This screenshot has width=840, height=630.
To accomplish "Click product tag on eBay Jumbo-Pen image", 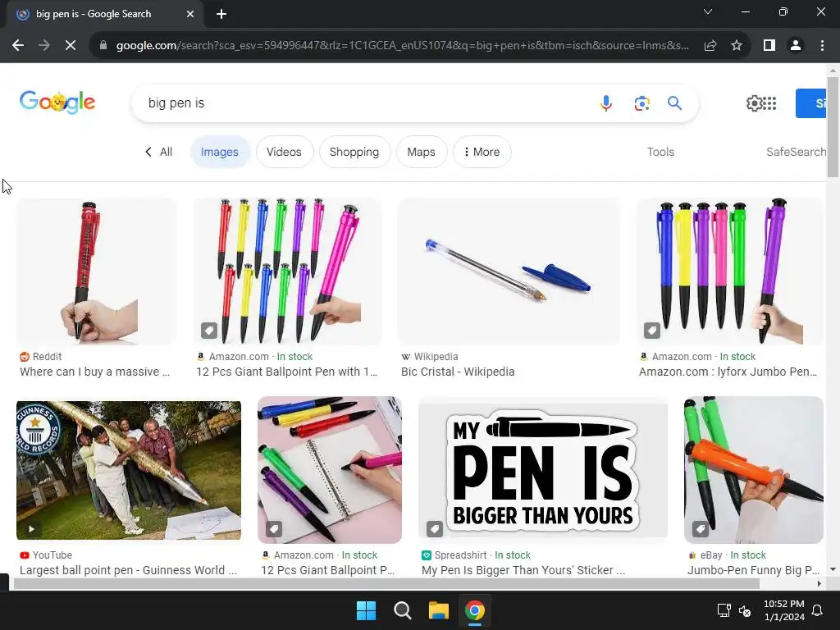I will pos(701,529).
